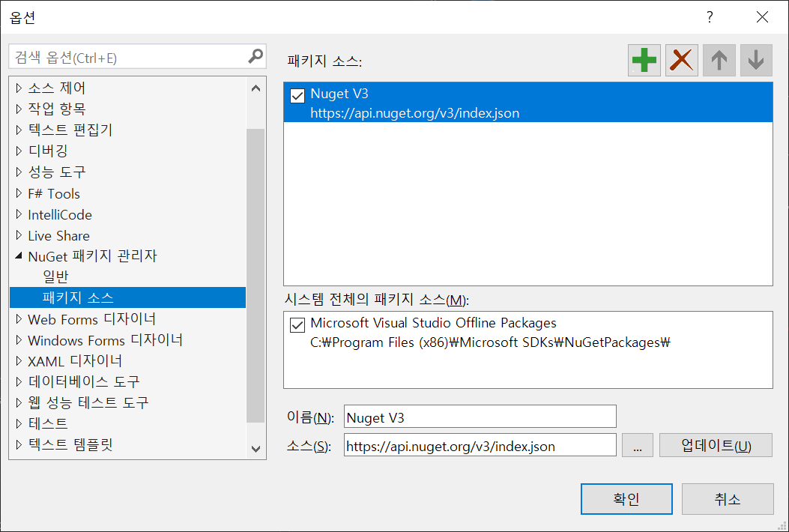Select the 패키지 소스 tree item

pos(128,297)
